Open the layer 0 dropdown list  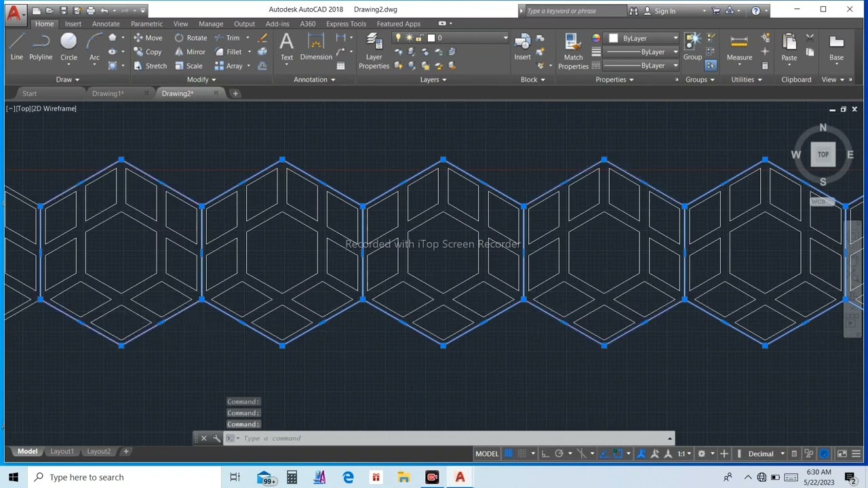click(x=450, y=38)
